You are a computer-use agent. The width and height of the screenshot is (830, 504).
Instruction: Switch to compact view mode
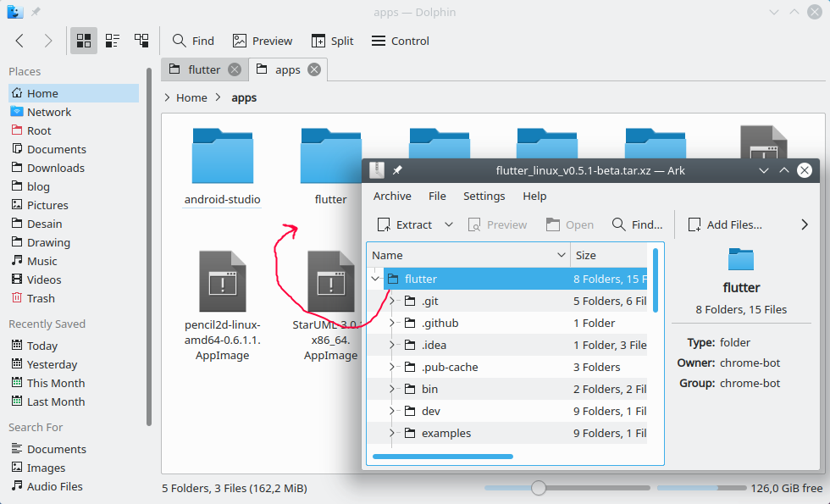113,41
